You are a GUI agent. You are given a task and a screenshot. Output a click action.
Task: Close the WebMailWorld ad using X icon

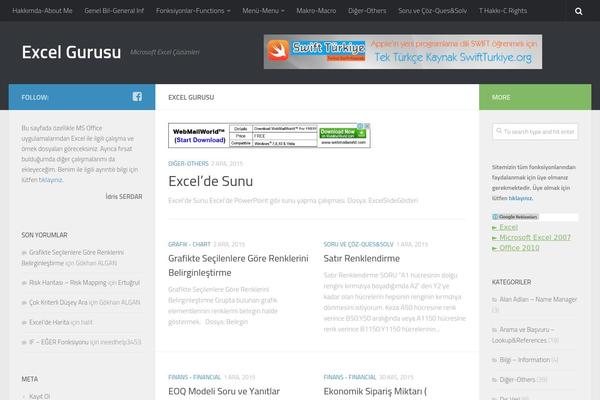(367, 126)
